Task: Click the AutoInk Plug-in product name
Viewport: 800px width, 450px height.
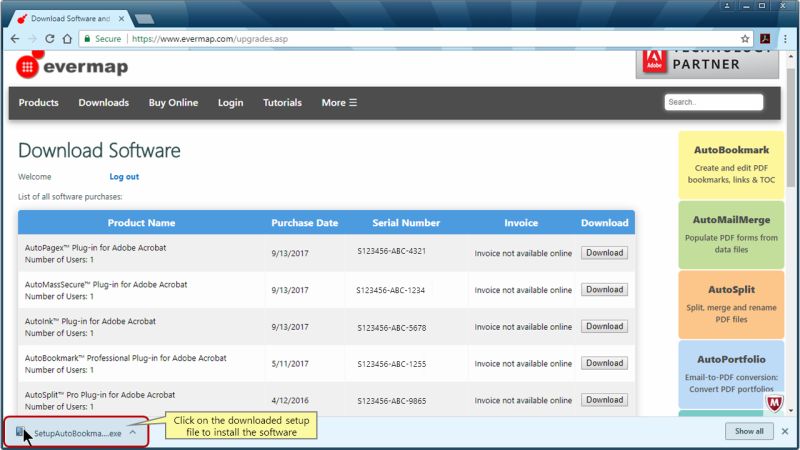Action: [90, 321]
